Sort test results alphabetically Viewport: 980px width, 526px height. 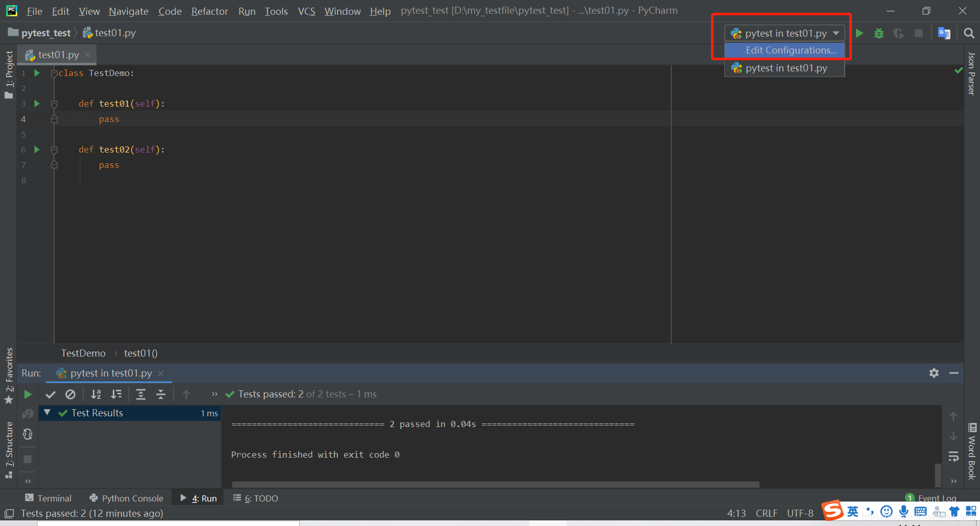click(95, 394)
